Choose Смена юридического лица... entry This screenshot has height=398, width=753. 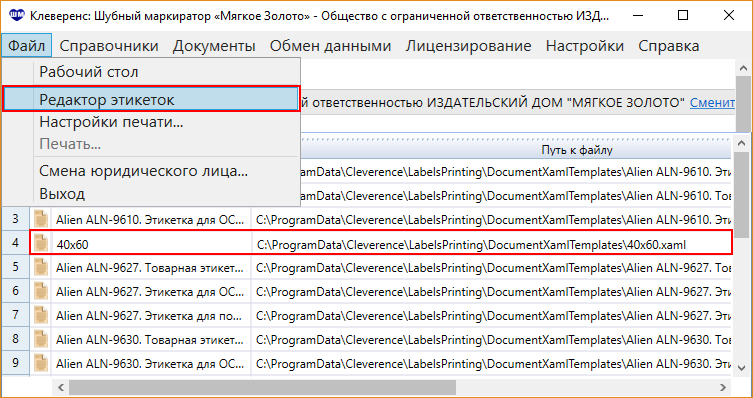point(151,170)
